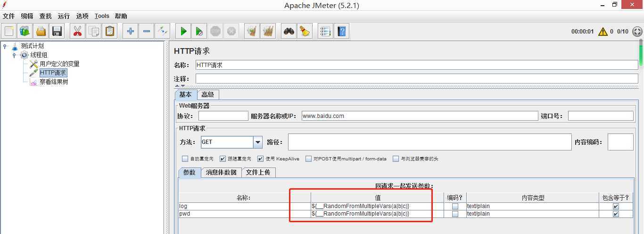Click the greyed Stop icon
644x234 pixels.
[215, 31]
